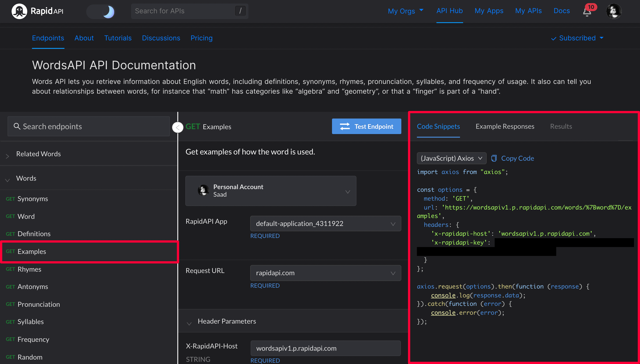
Task: Open the Docs link
Action: click(561, 11)
